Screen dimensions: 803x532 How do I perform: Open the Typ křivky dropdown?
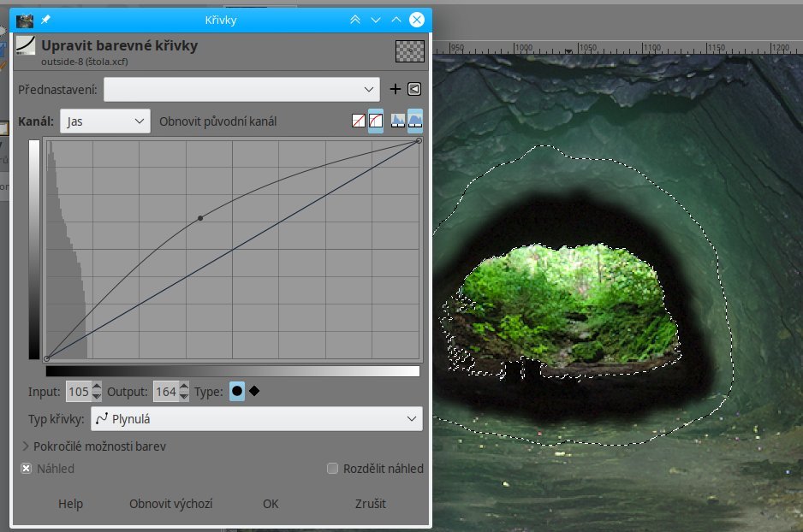[255, 419]
